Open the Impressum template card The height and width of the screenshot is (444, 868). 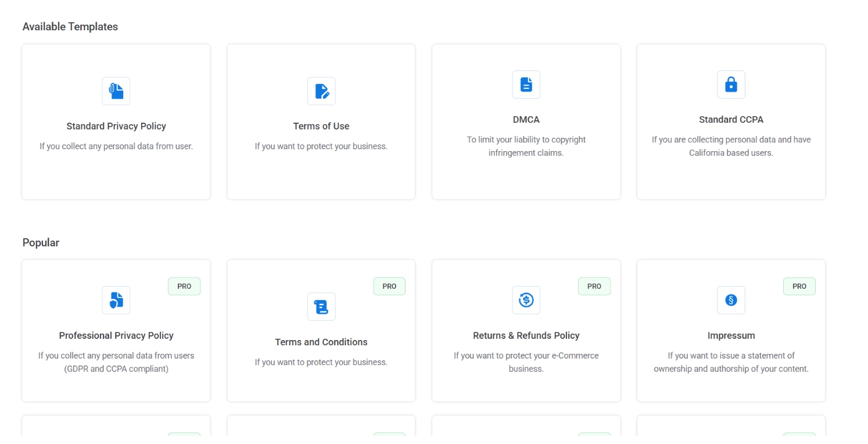pos(731,330)
